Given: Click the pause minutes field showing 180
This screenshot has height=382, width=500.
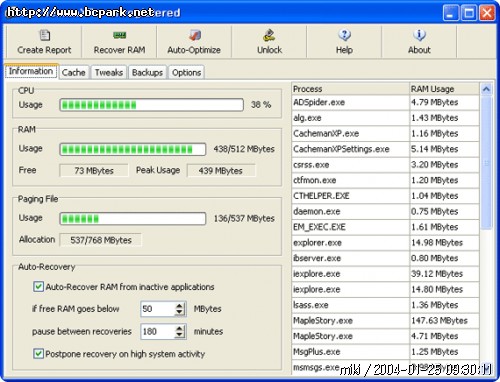Looking at the screenshot, I should (158, 332).
